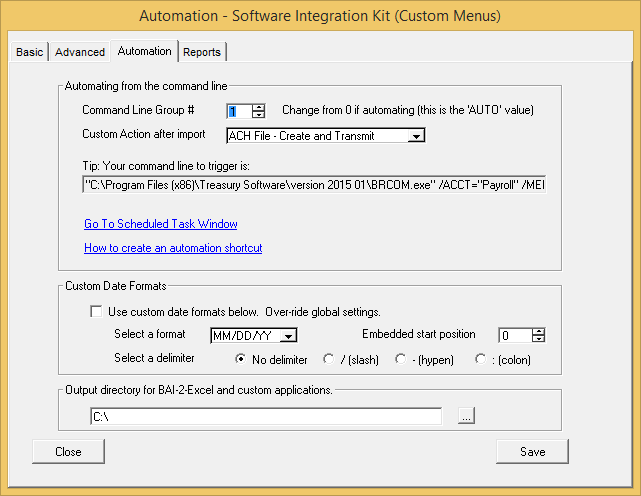Expand the MM/DD/YY date format dropdown
The width and height of the screenshot is (641, 496).
[288, 336]
